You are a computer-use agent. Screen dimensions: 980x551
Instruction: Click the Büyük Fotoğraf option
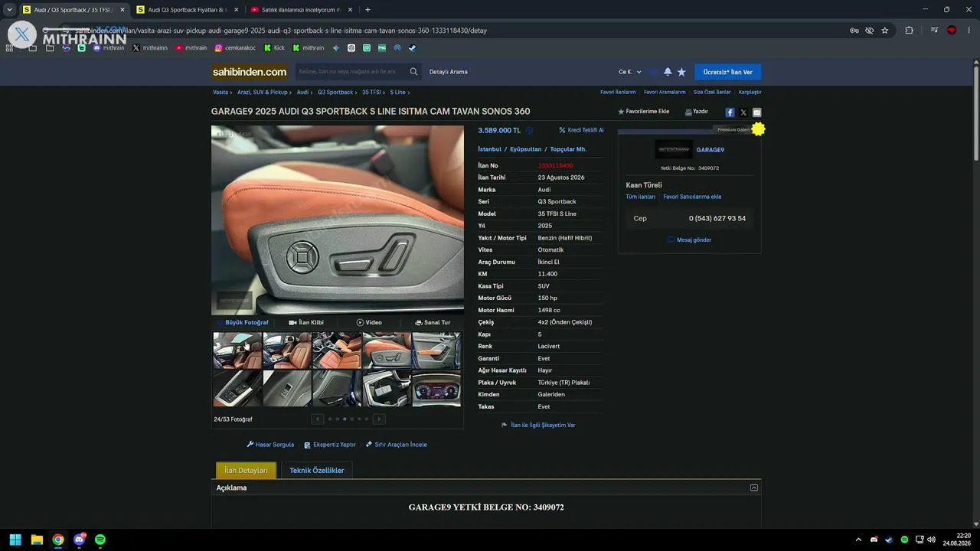[243, 323]
